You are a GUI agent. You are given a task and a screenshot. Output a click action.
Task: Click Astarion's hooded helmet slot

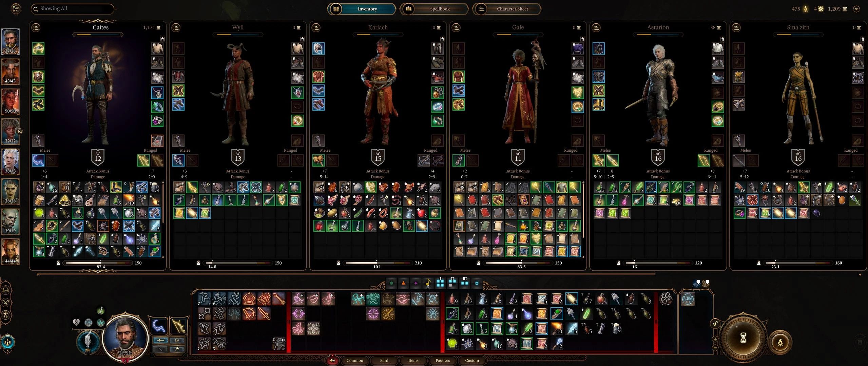(x=598, y=49)
